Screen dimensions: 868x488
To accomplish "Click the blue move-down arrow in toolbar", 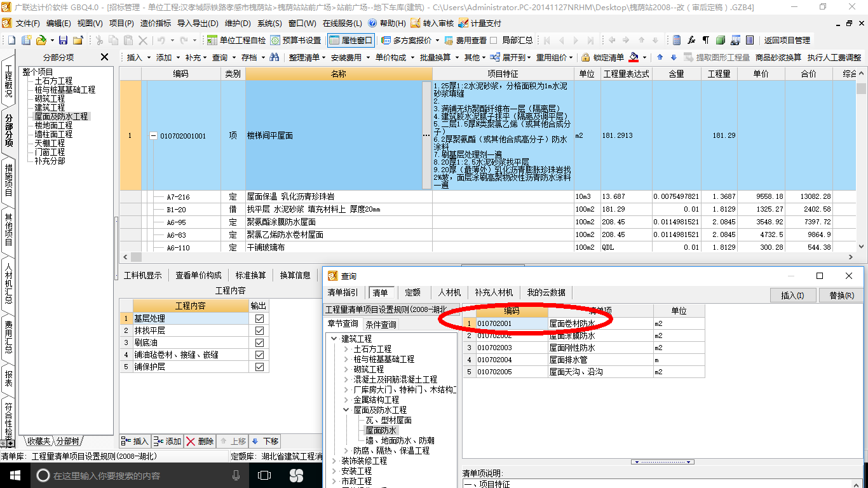I will [674, 57].
